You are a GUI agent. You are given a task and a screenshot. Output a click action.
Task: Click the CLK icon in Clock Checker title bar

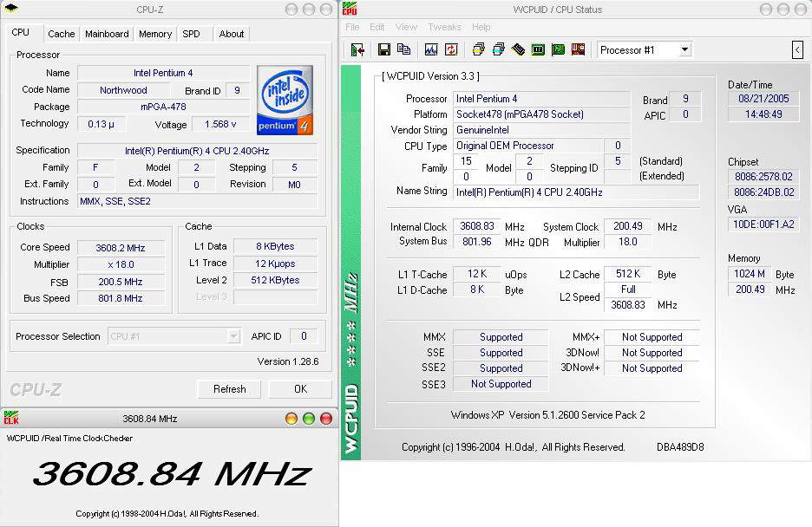11,418
